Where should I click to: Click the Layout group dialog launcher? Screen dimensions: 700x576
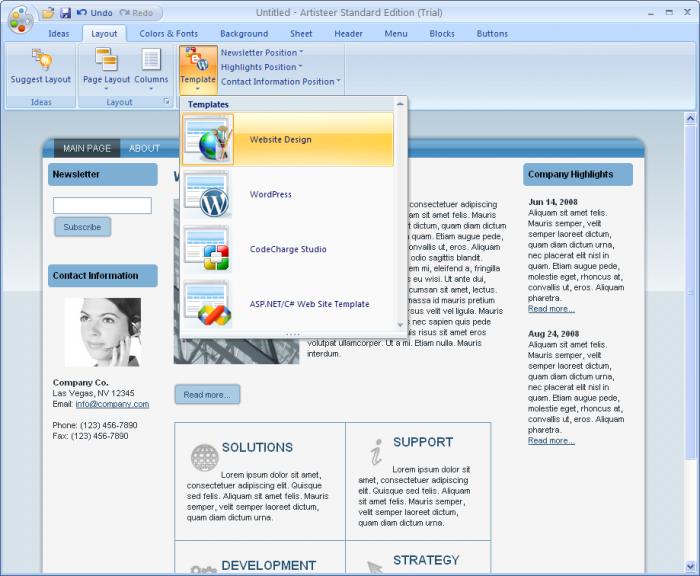coord(167,102)
